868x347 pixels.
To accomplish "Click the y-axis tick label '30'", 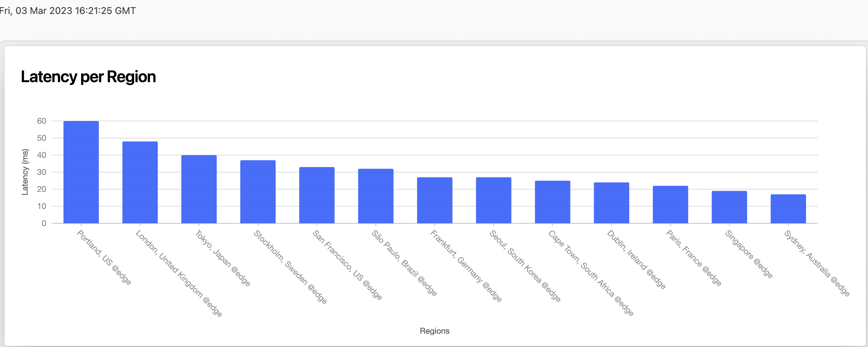I will [42, 172].
